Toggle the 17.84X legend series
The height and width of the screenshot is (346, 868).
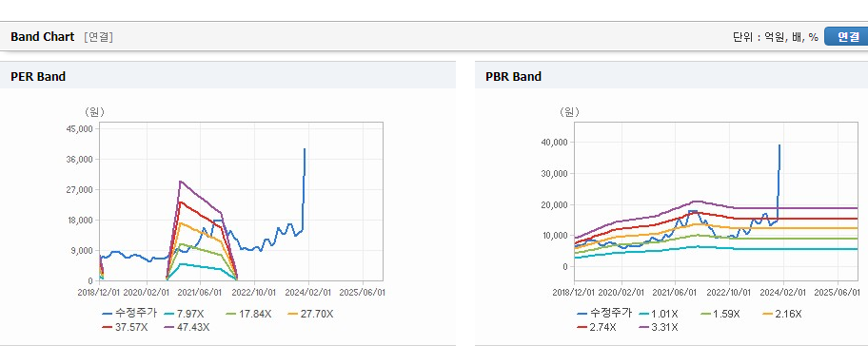pyautogui.click(x=247, y=314)
